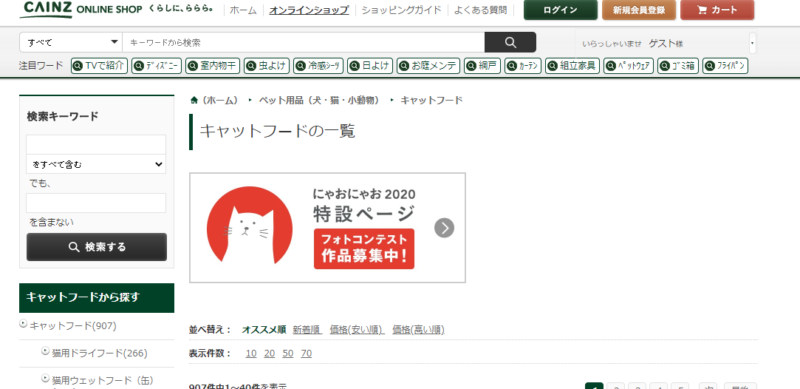Click the ゴミ箱 trending keyword tag
This screenshot has height=389, width=800.
[x=678, y=66]
